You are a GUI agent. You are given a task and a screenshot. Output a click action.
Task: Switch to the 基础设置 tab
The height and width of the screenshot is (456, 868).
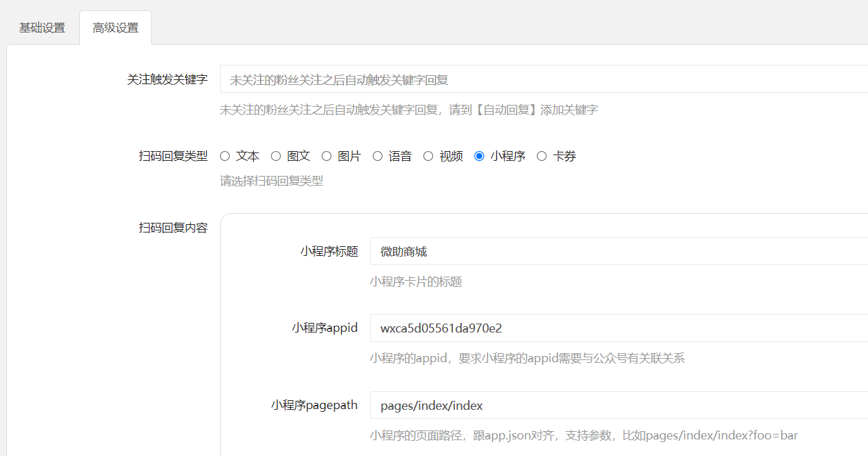[42, 28]
